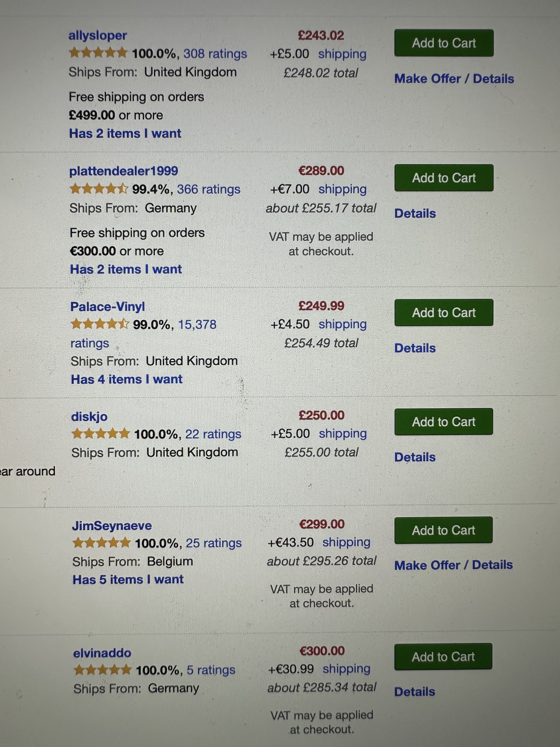
Task: Open Make Offer / Details for allysloper
Action: pyautogui.click(x=454, y=79)
